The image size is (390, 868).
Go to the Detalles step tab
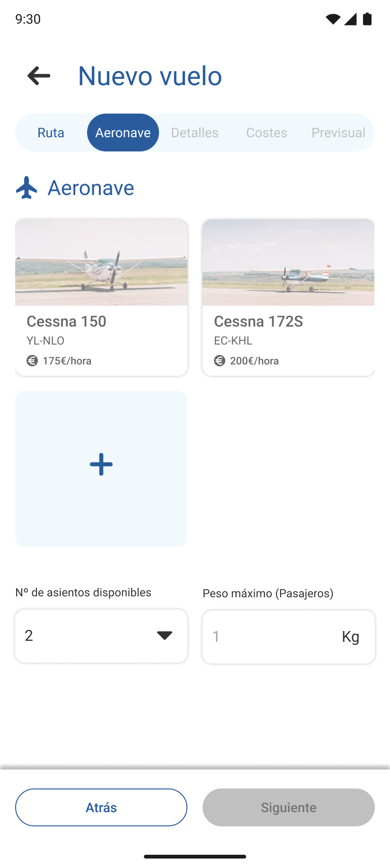click(195, 133)
